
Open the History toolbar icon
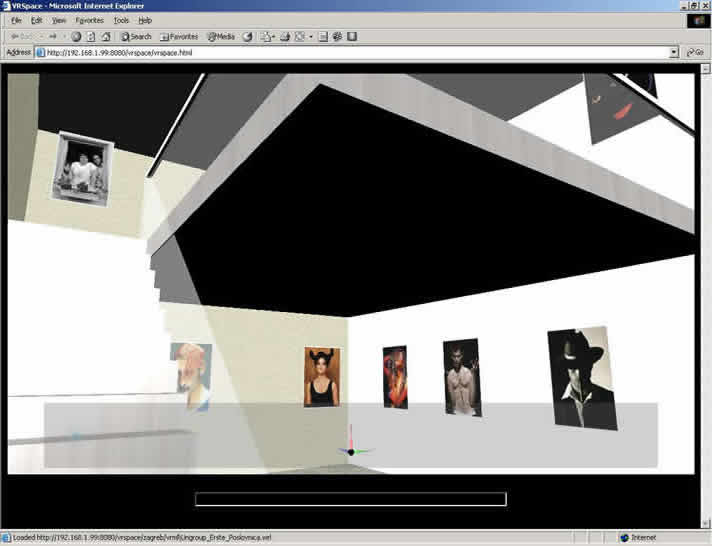pos(247,36)
